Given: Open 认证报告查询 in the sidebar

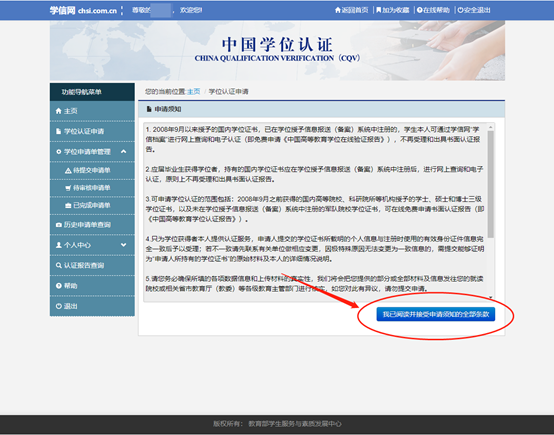Looking at the screenshot, I should coord(92,265).
